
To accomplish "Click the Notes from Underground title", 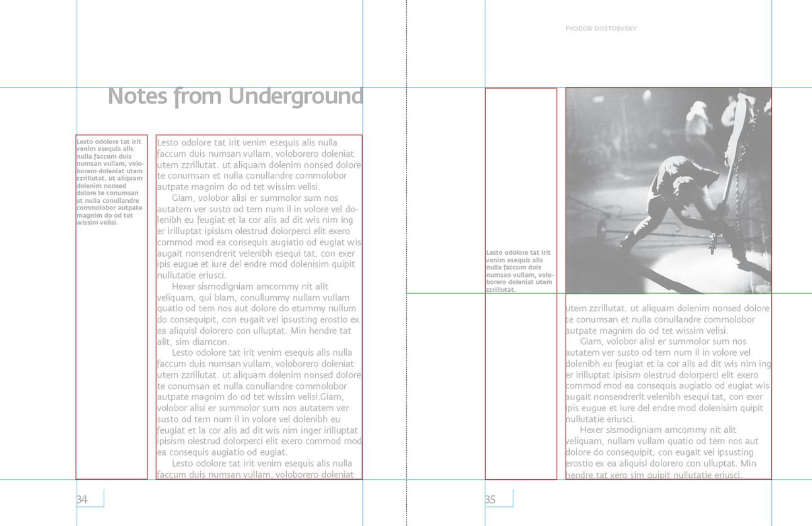I will pyautogui.click(x=235, y=97).
